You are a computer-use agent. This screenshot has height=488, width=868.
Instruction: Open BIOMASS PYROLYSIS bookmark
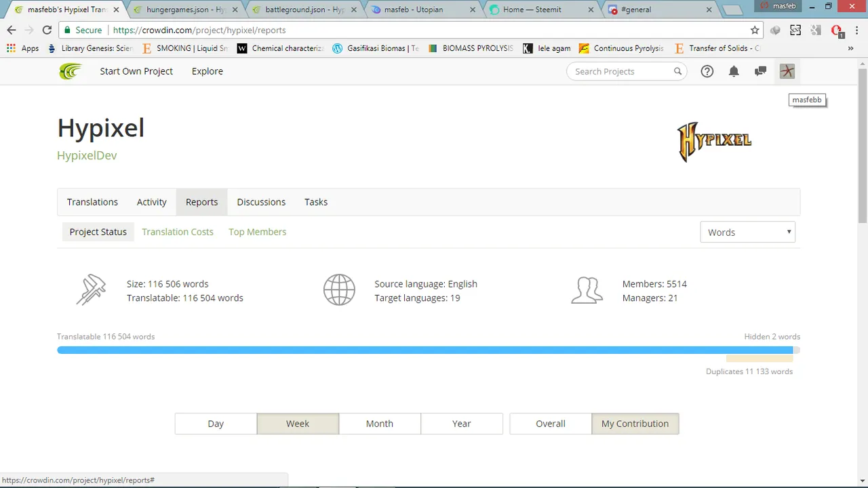point(471,48)
